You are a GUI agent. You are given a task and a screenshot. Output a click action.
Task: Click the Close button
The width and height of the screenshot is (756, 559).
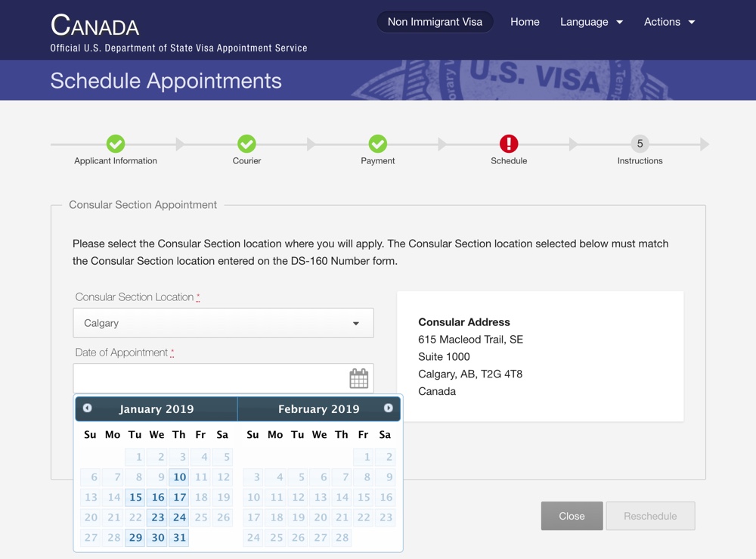pyautogui.click(x=572, y=516)
